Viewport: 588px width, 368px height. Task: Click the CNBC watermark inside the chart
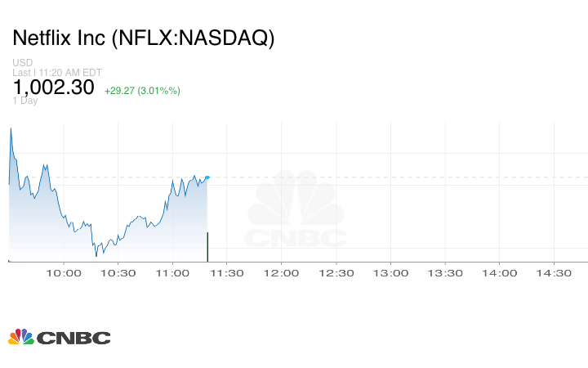point(296,211)
